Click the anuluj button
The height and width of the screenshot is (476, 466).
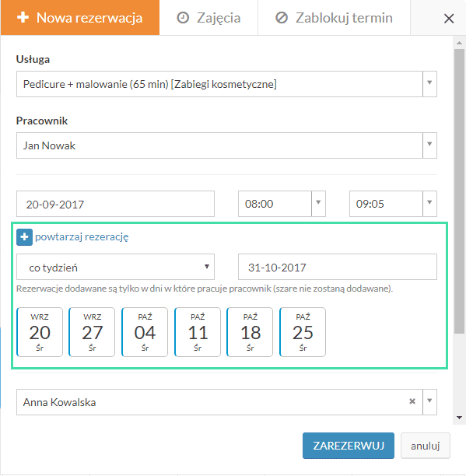point(426,446)
